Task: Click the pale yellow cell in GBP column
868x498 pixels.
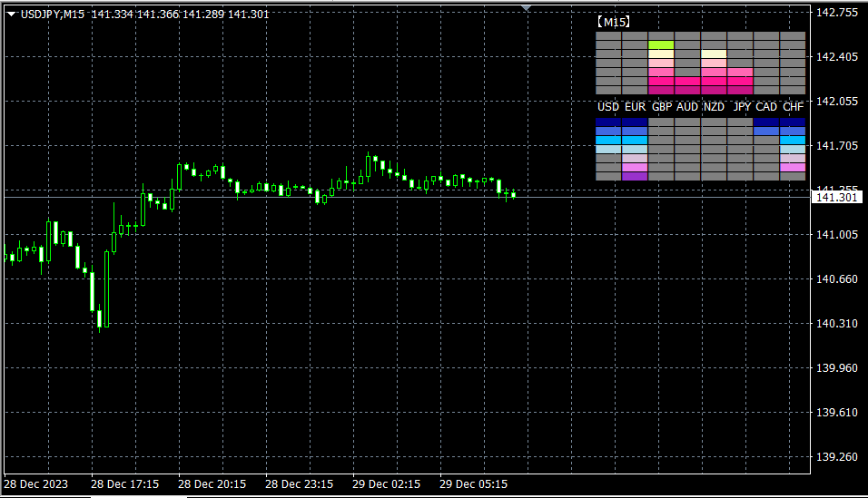Action: [661, 54]
